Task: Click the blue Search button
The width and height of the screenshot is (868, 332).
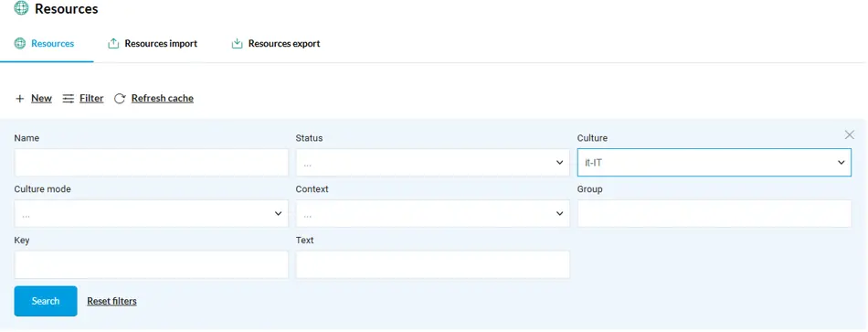Action: (46, 301)
